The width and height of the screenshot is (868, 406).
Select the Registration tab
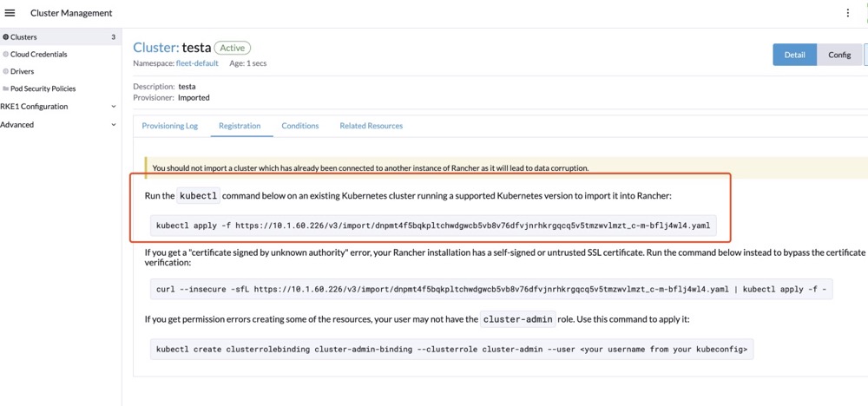pos(240,126)
